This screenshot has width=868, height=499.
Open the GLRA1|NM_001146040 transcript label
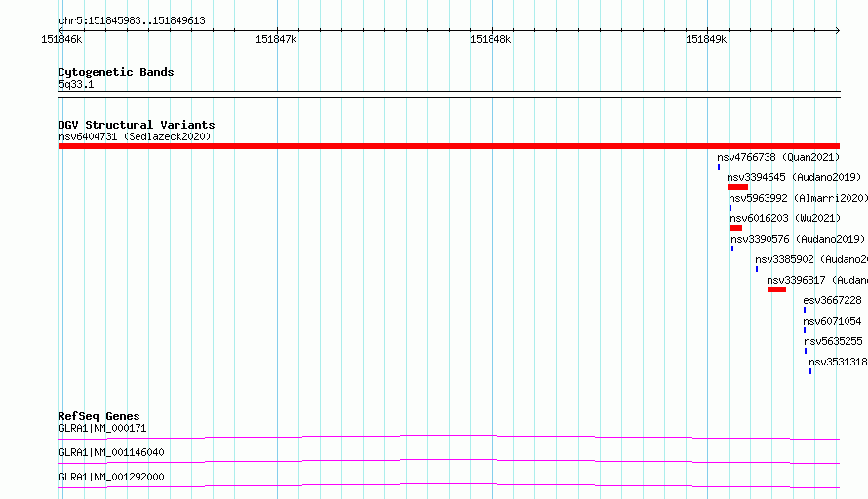[111, 452]
